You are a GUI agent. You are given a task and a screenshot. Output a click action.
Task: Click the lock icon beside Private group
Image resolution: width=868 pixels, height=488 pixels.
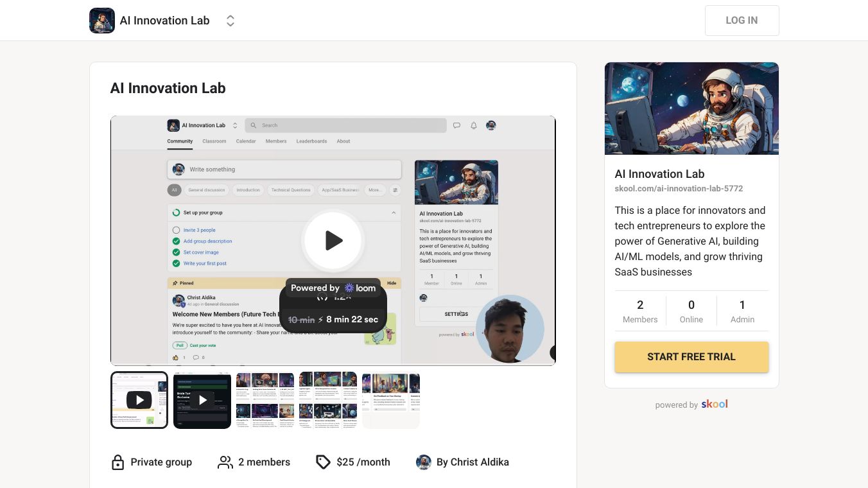(x=117, y=462)
